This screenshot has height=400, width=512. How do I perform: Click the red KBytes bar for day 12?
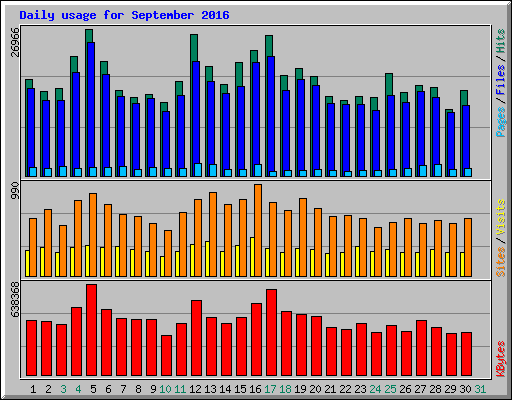pos(196,338)
